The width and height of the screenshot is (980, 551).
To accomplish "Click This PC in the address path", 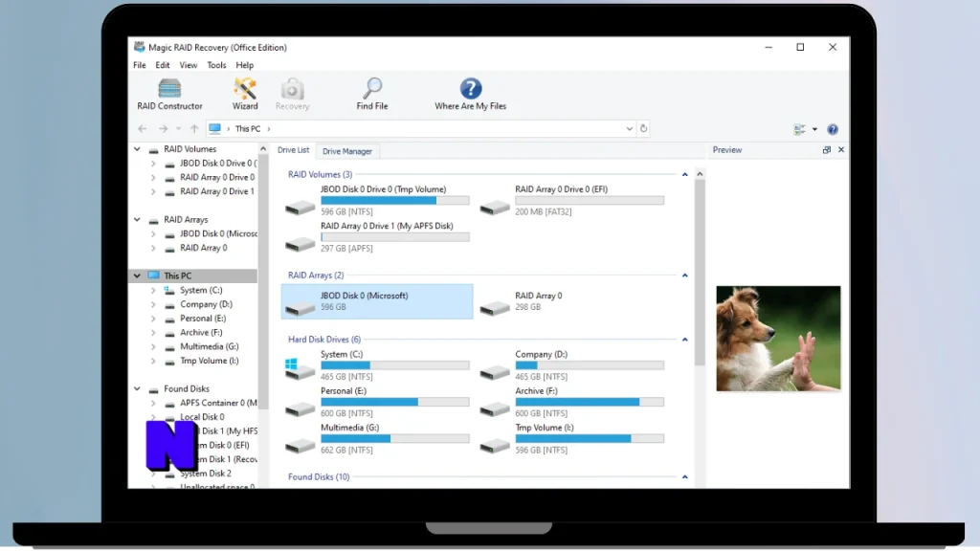I will 248,129.
